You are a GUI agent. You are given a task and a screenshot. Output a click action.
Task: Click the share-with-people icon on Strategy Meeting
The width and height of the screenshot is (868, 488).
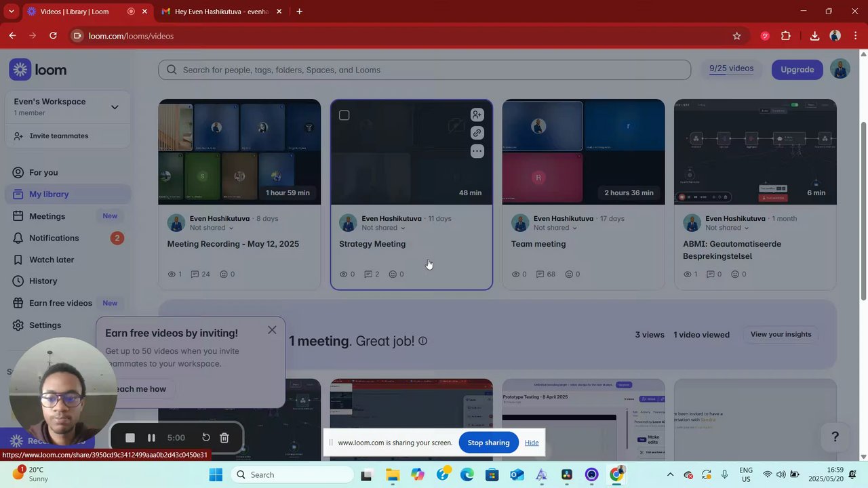(x=477, y=115)
